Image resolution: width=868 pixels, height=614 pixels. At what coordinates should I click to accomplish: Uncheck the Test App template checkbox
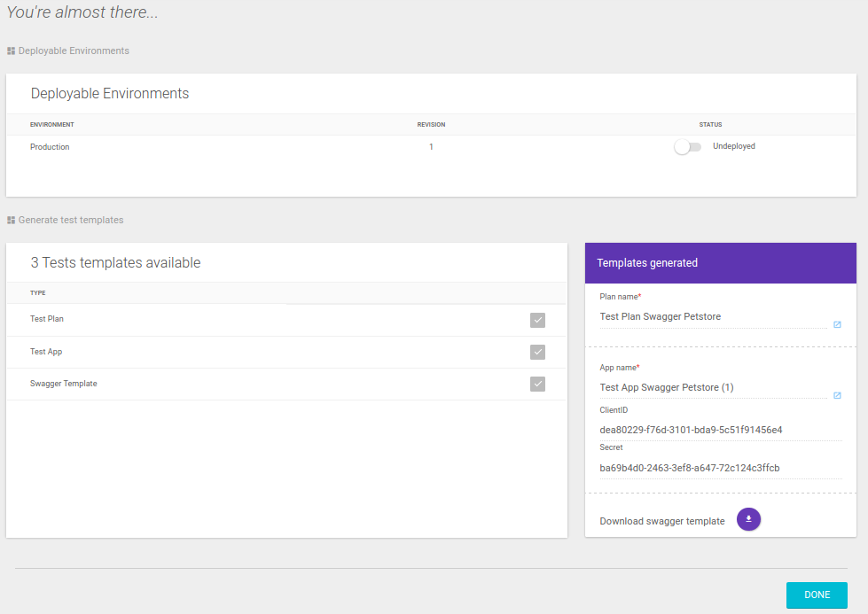pos(537,352)
